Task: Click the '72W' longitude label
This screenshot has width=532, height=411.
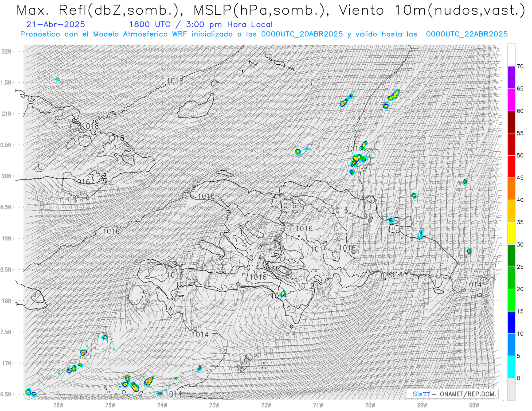Action: (266, 405)
